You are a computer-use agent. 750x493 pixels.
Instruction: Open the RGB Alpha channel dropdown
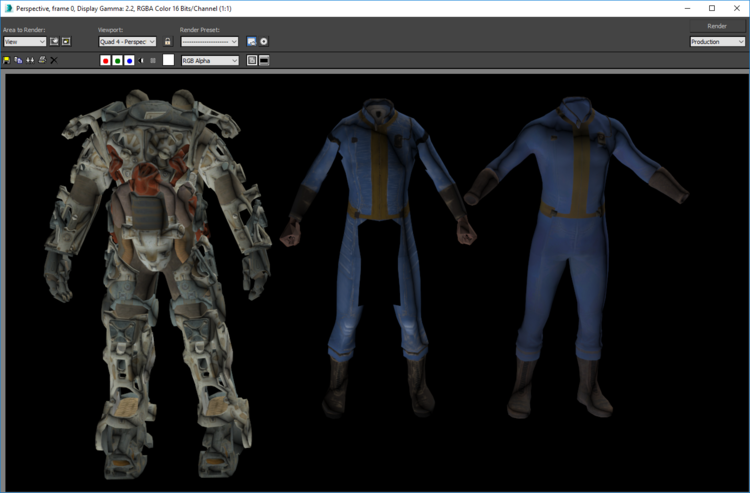(x=210, y=61)
